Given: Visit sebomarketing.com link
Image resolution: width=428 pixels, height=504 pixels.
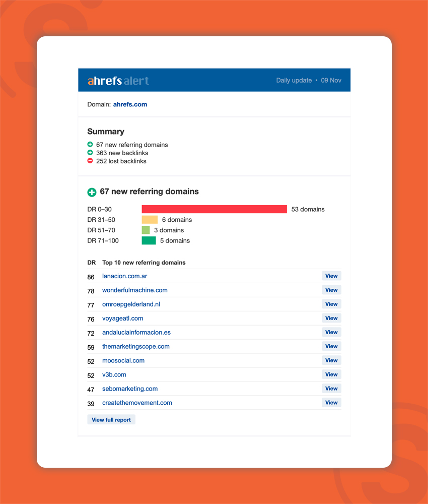Looking at the screenshot, I should click(x=130, y=389).
